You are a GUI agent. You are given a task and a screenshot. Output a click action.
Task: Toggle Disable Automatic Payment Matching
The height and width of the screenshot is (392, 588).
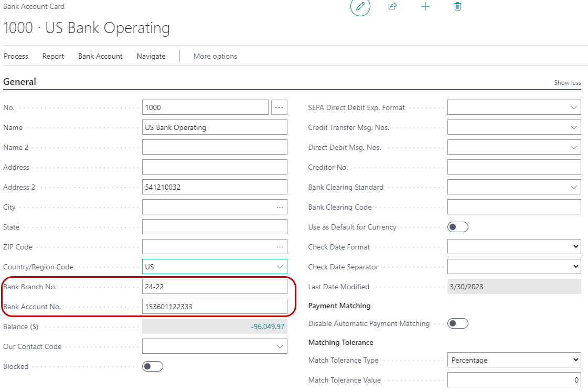click(457, 323)
